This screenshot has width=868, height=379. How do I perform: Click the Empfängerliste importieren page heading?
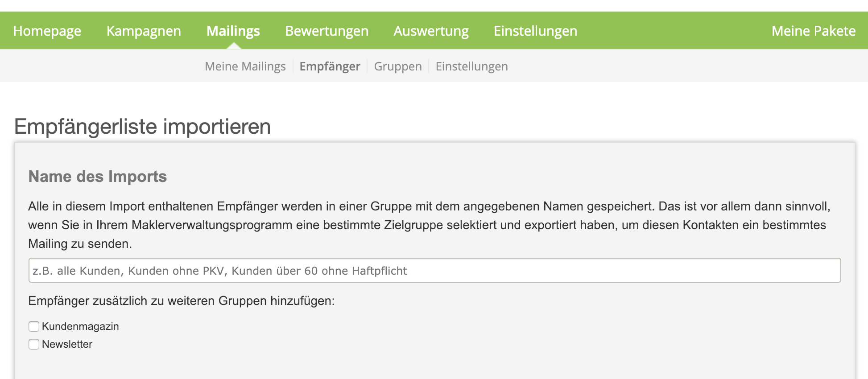pos(142,127)
